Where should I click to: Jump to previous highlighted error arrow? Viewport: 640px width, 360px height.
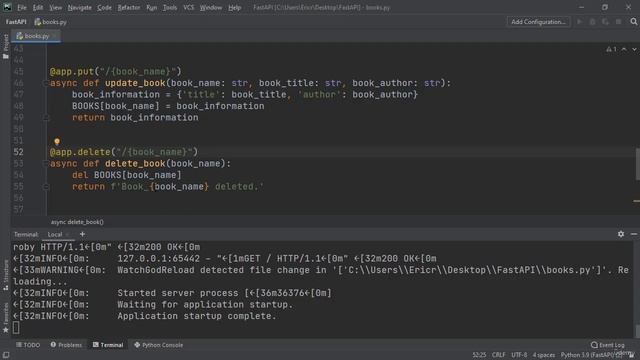(624, 49)
